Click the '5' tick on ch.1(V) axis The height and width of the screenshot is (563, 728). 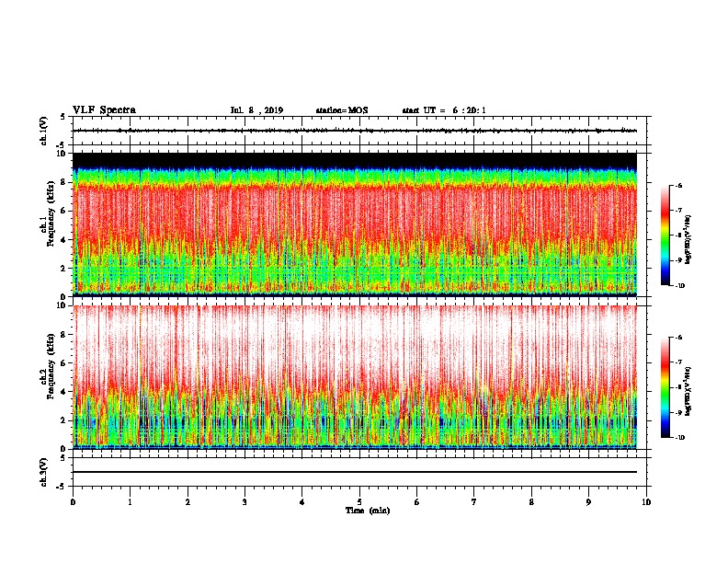coord(63,117)
